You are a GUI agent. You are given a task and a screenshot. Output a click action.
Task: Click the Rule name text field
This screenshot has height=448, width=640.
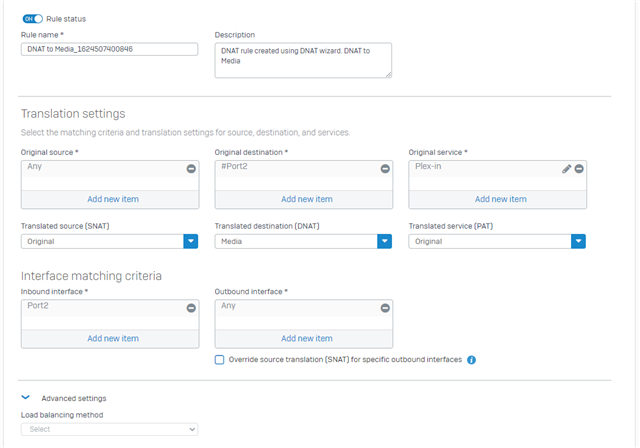[x=109, y=49]
